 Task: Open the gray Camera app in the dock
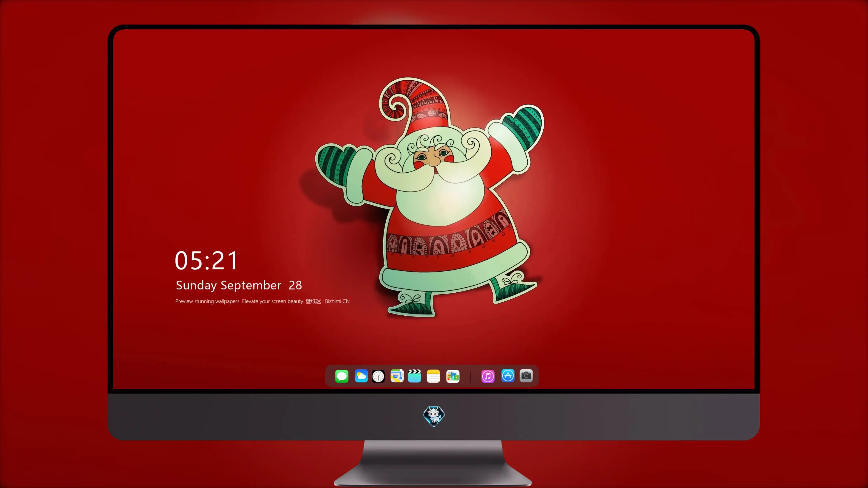pos(526,376)
